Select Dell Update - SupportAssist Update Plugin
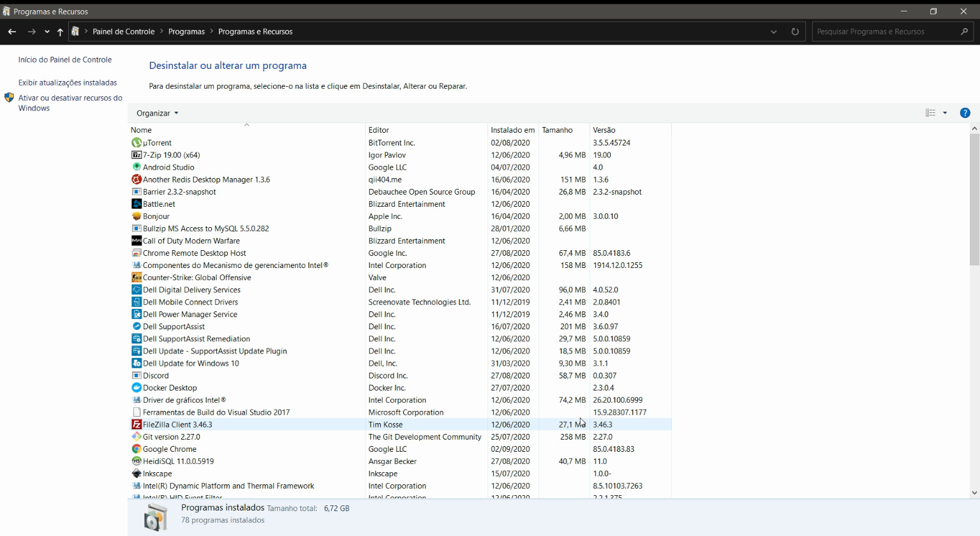 [x=400, y=351]
